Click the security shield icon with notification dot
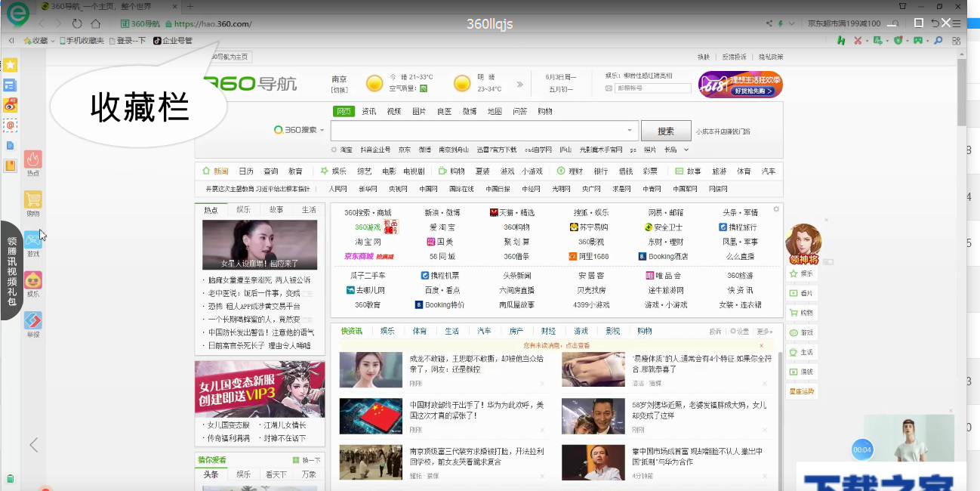 (x=897, y=39)
